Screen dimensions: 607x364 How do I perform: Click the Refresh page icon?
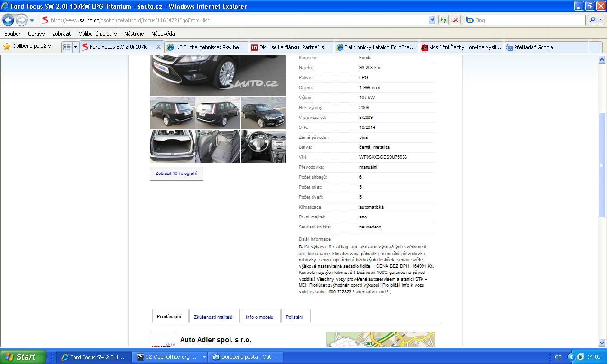click(x=443, y=20)
